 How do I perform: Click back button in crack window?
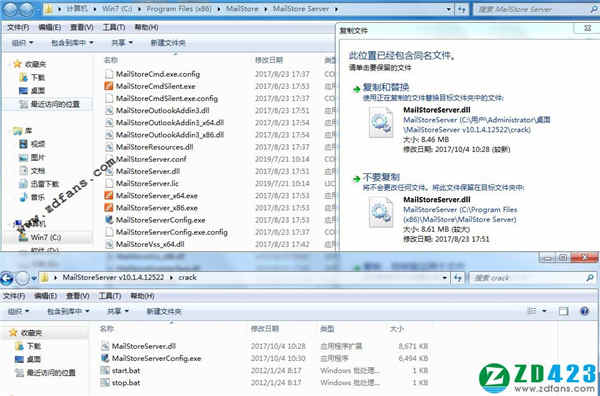(7, 279)
